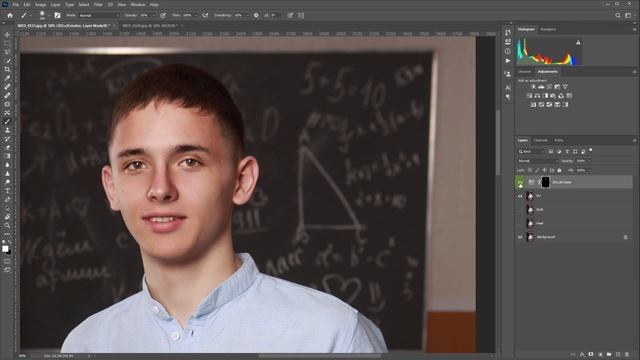This screenshot has width=640, height=360.
Task: Open the Flow value dropdown
Action: [x=196, y=15]
